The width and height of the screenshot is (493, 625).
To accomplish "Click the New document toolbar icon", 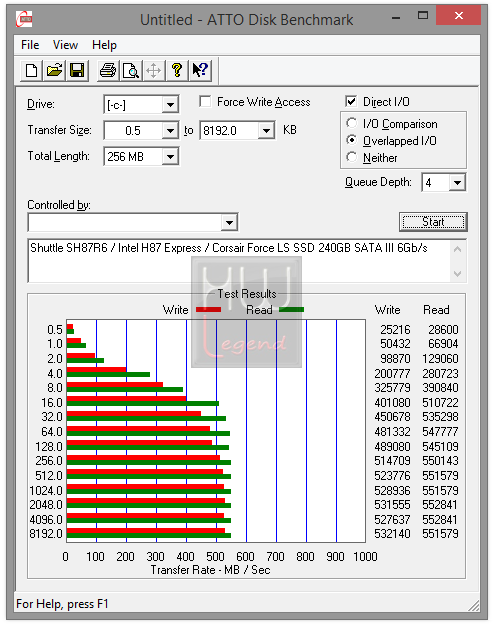I will pyautogui.click(x=31, y=71).
